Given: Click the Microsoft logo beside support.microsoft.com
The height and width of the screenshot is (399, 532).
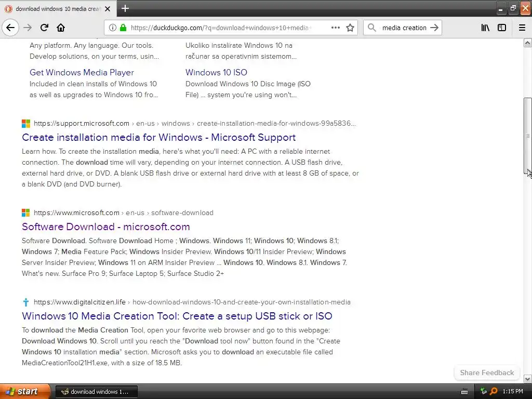Looking at the screenshot, I should [x=26, y=124].
